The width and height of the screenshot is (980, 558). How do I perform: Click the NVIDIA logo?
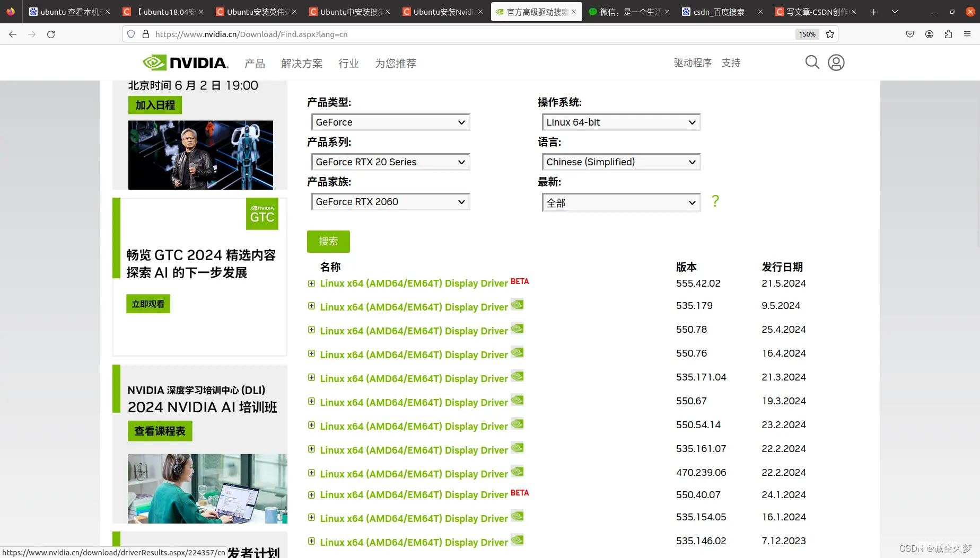(x=186, y=63)
